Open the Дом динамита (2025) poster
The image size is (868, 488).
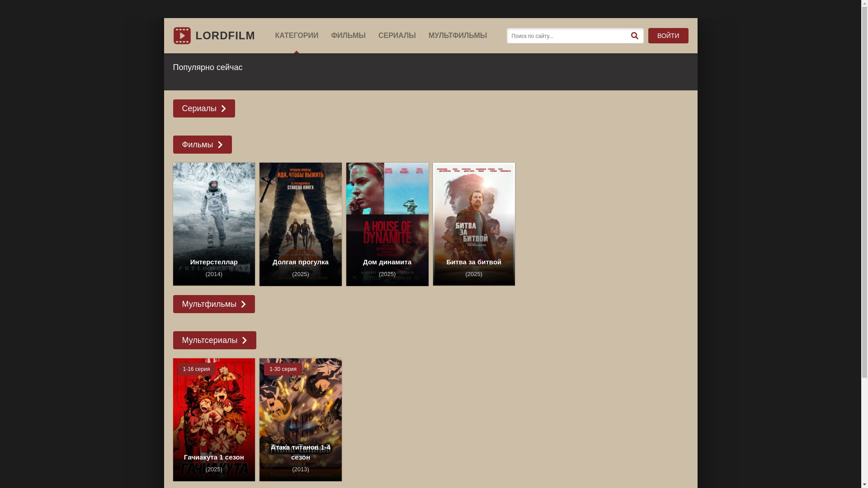tap(387, 224)
